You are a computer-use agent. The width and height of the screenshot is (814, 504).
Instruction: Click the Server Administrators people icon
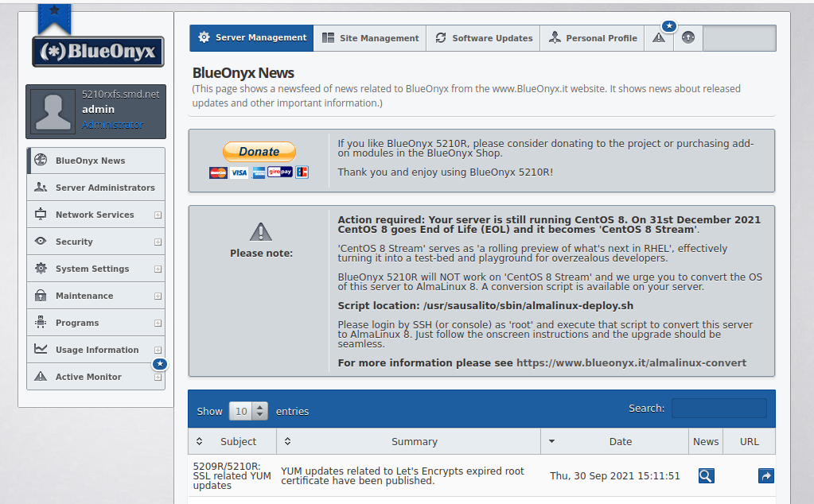click(x=41, y=187)
